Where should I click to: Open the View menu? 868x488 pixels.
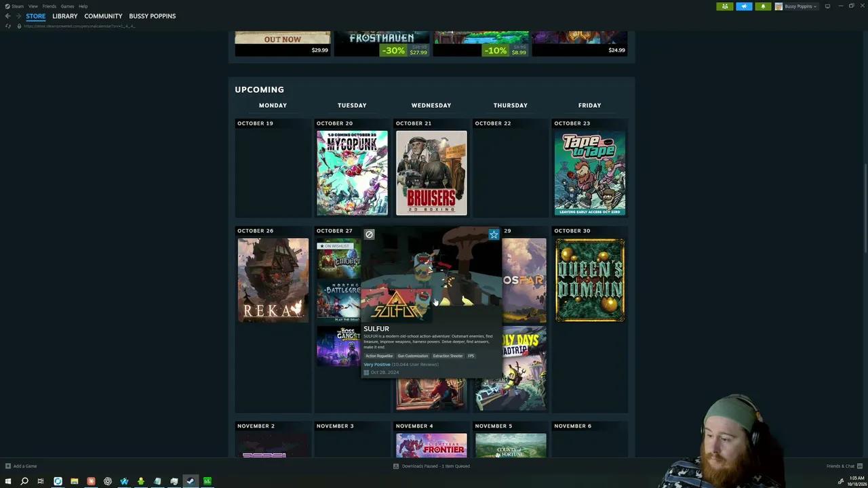tap(33, 6)
